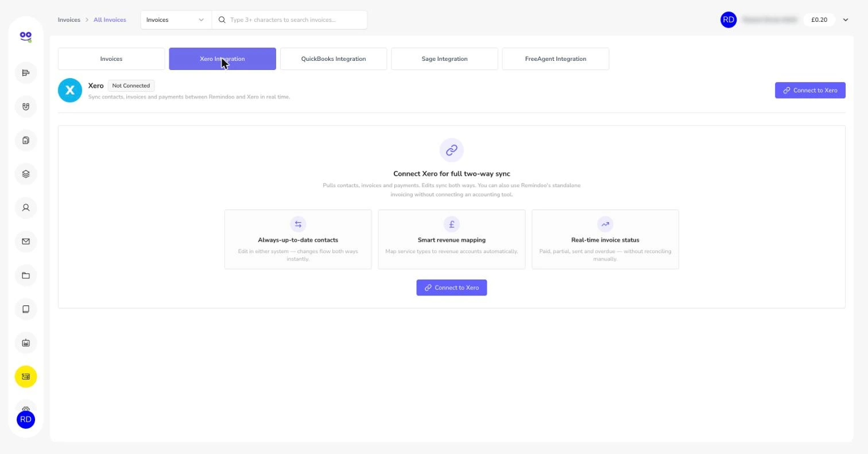This screenshot has height=454, width=868.
Task: Open the FreeAgent Integration tab
Action: (556, 59)
